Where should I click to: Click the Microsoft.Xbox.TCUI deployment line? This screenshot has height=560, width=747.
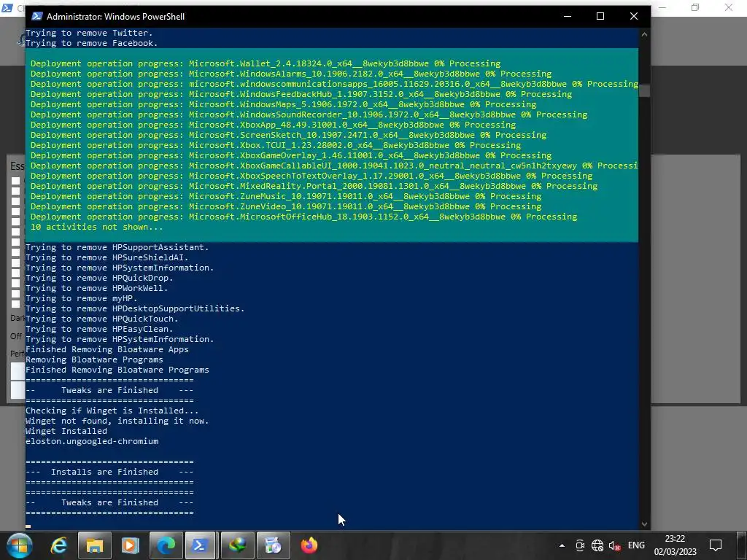click(276, 145)
